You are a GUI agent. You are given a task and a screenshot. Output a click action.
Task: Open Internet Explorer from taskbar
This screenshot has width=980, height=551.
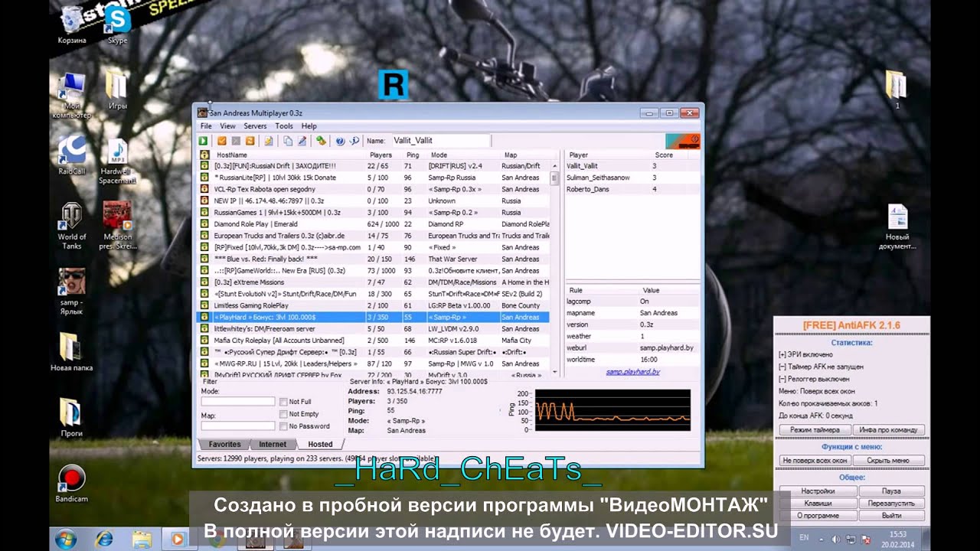(104, 539)
